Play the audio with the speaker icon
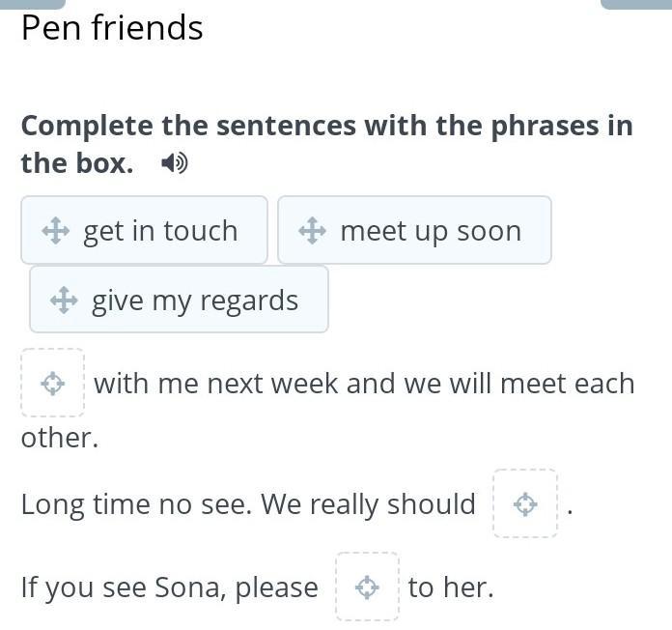The width and height of the screenshot is (672, 630). click(174, 163)
